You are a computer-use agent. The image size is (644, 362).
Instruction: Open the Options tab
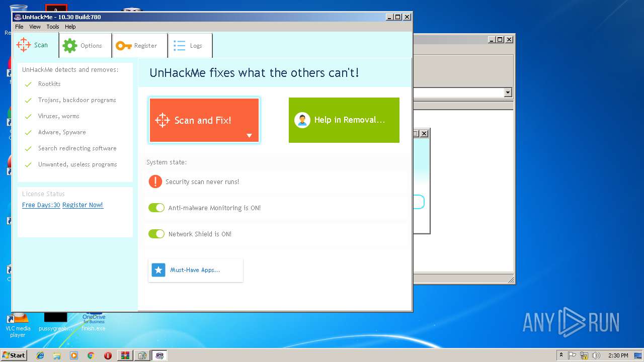pos(85,46)
